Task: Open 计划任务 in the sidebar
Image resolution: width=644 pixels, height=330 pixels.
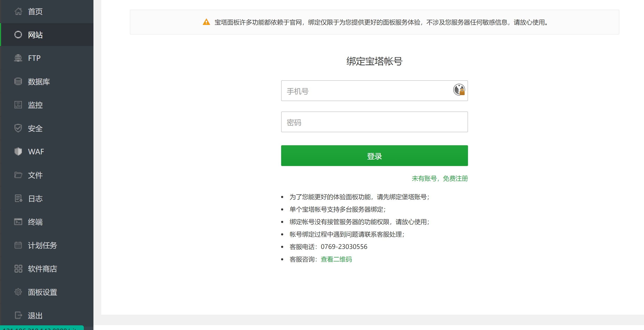Action: pos(47,245)
